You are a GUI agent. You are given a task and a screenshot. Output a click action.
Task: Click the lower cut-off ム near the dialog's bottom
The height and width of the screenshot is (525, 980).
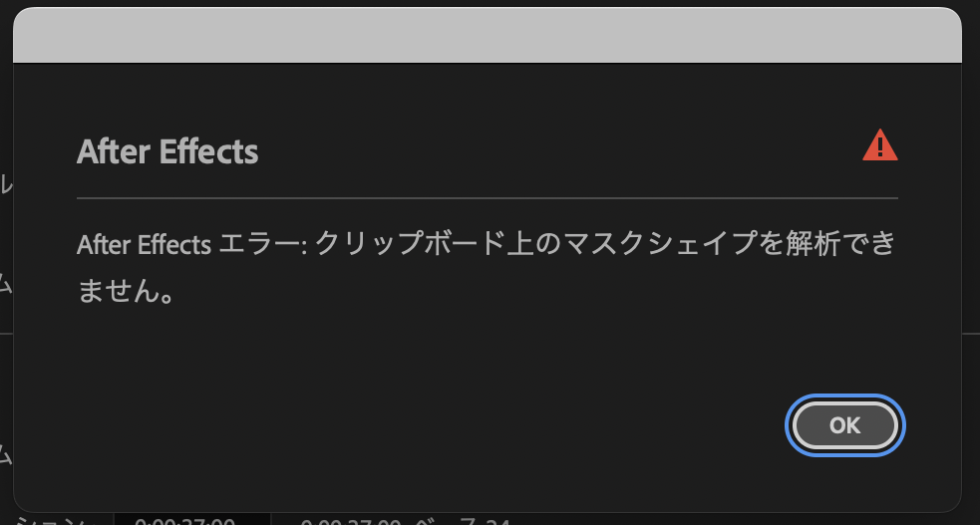pos(6,454)
